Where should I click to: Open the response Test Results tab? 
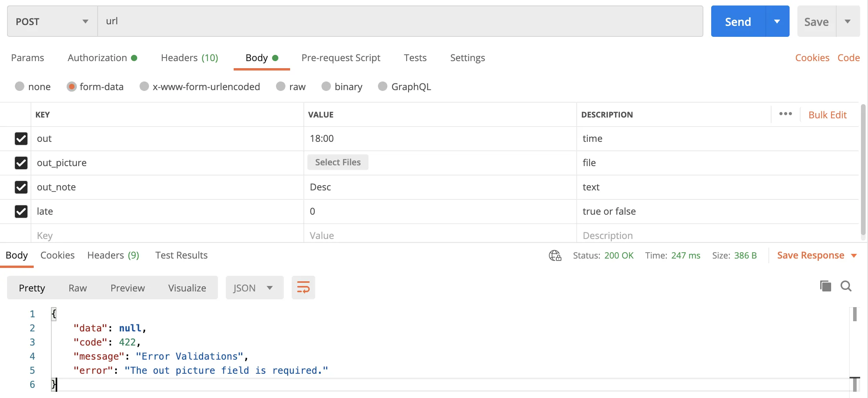[181, 255]
